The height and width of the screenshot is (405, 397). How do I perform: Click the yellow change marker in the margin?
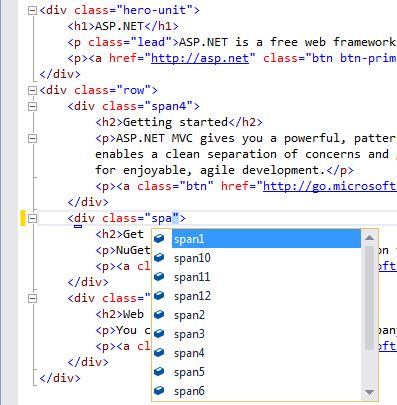tap(23, 218)
